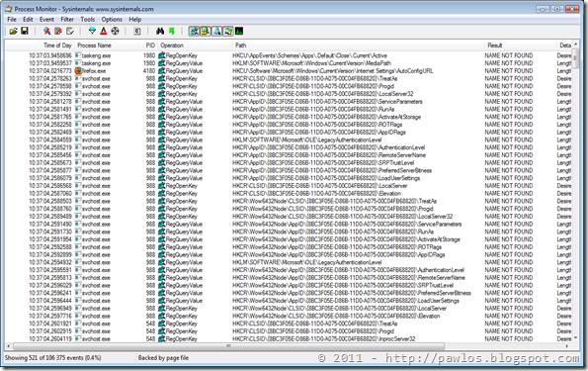Select the crosshair Include Process target icon
This screenshot has height=371, width=588.
pos(115,32)
